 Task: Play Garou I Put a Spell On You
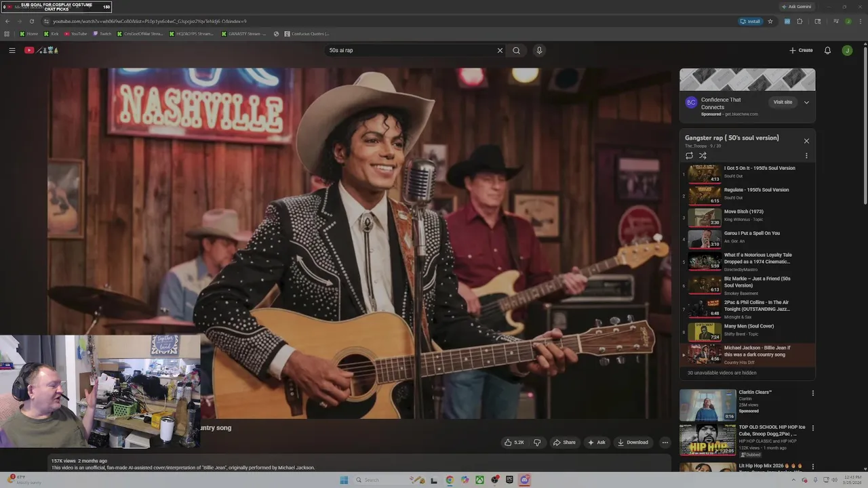[748, 239]
